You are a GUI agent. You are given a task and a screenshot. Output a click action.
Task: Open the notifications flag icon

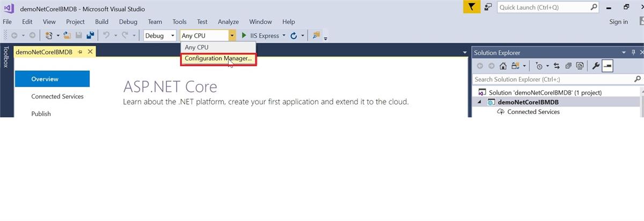click(471, 7)
